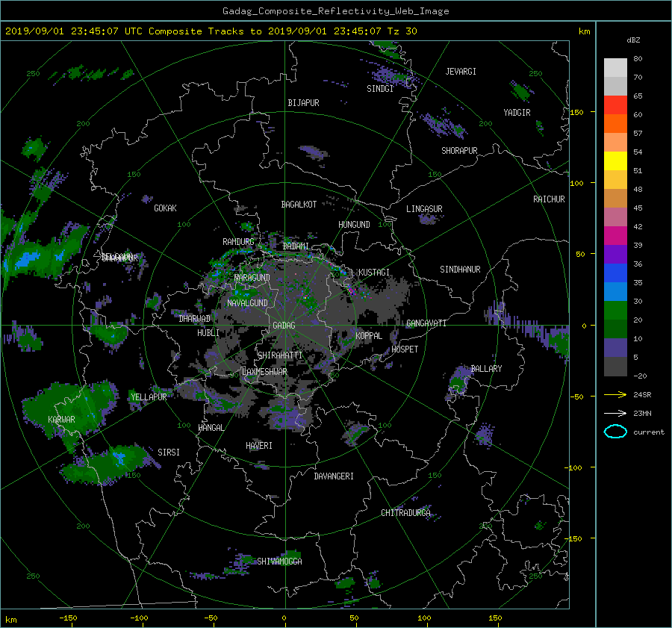Click the KOPPAL city label
The image size is (672, 628).
[x=369, y=335]
